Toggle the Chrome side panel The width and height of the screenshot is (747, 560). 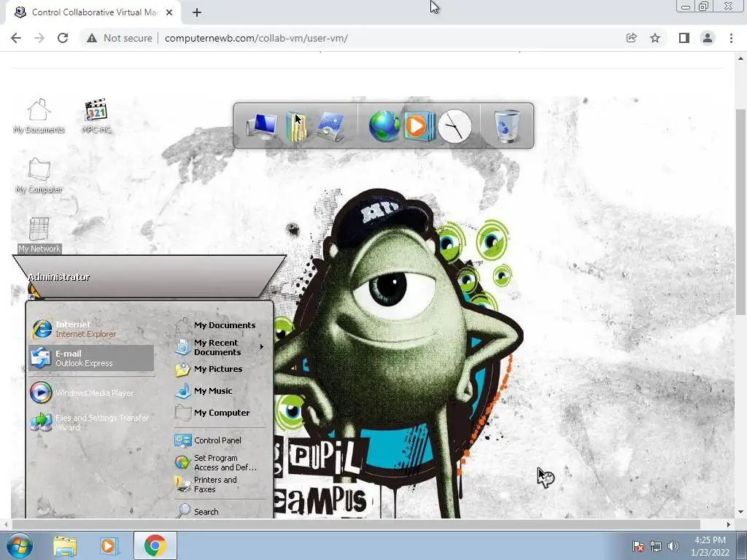point(684,38)
